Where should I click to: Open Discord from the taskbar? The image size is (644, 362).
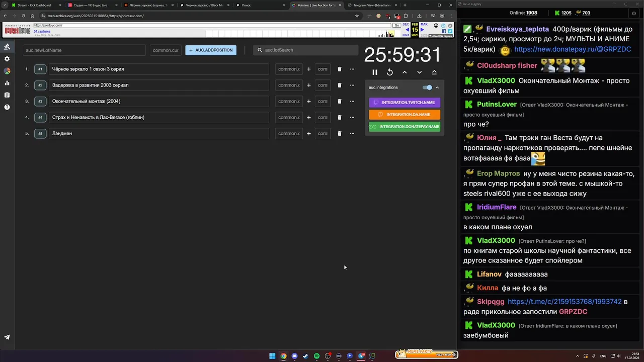(x=294, y=356)
